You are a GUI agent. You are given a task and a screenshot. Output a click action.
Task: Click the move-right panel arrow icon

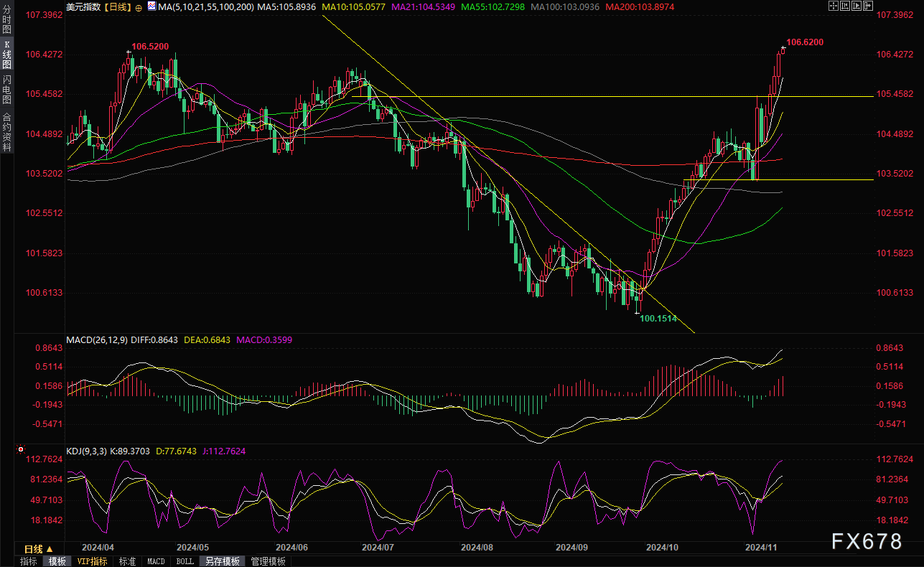point(868,6)
